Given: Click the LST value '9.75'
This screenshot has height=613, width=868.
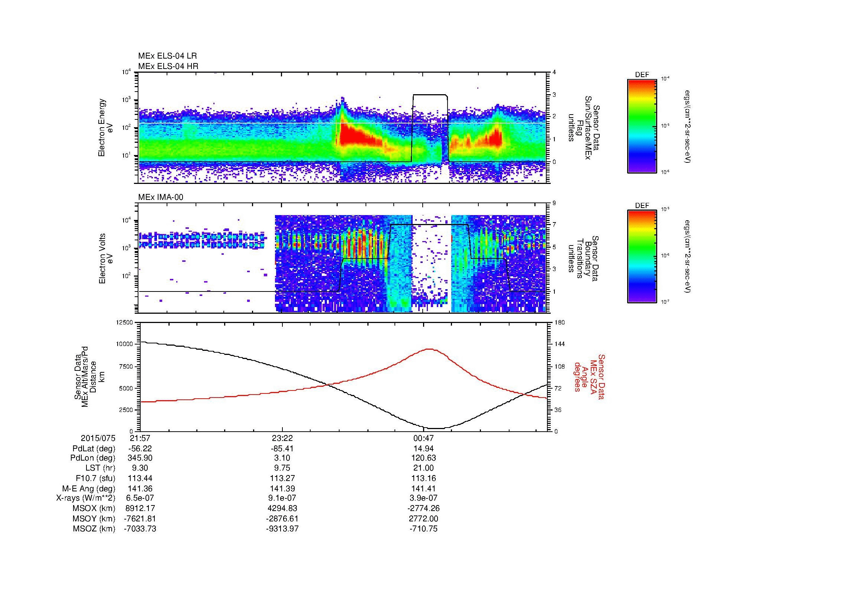Looking at the screenshot, I should pos(282,468).
